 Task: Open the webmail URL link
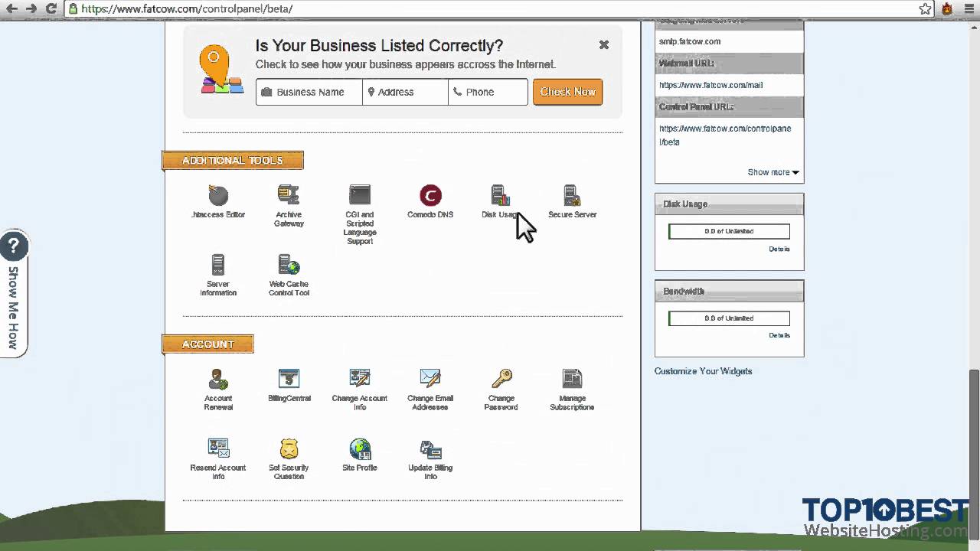(710, 85)
